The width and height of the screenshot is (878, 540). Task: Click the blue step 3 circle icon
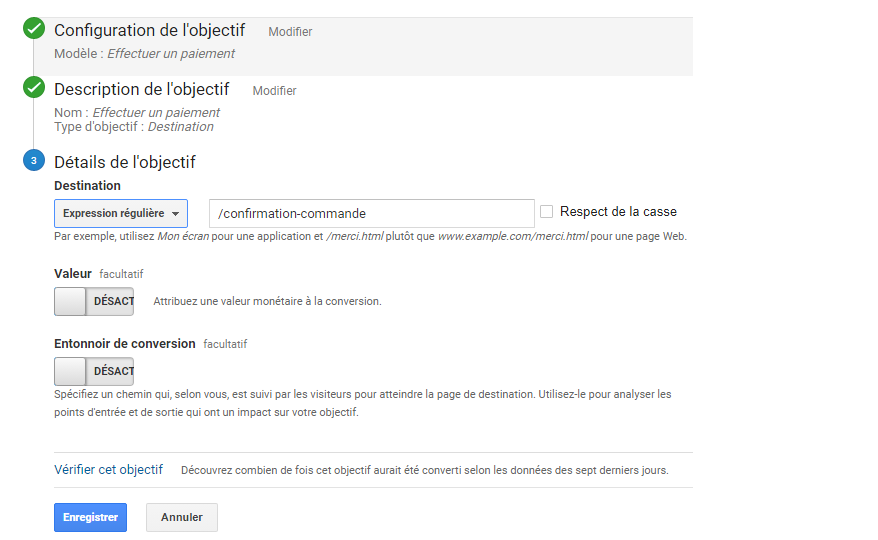(x=34, y=160)
